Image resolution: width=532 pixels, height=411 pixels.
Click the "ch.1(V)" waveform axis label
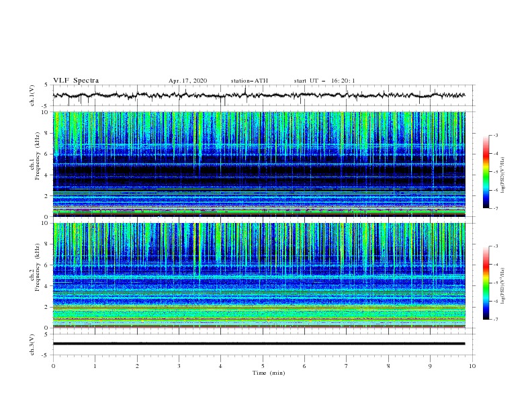click(x=32, y=95)
